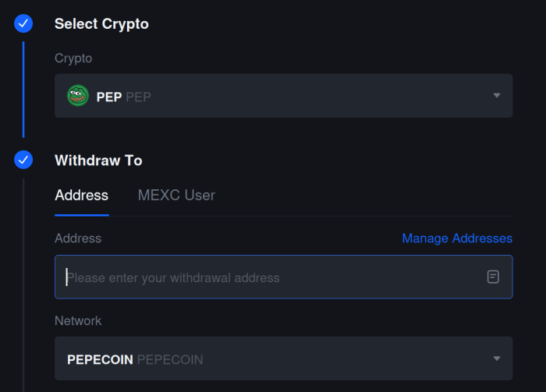Click the Address field label

click(78, 238)
